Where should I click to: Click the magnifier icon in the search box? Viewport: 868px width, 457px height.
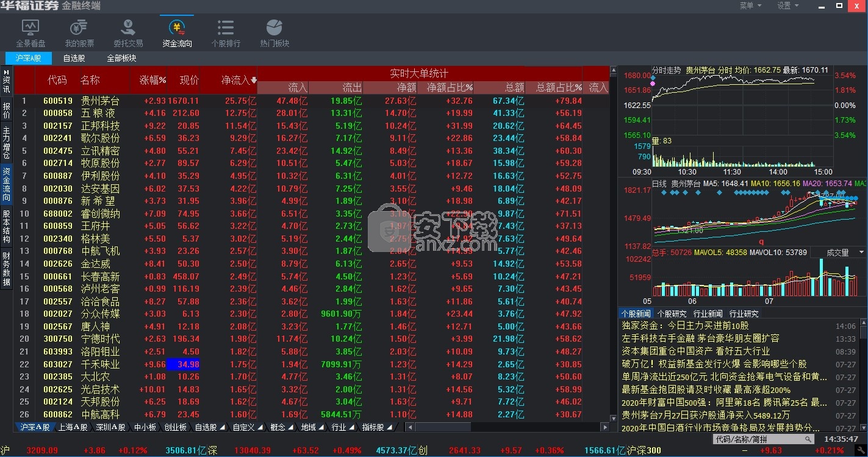pos(808,439)
